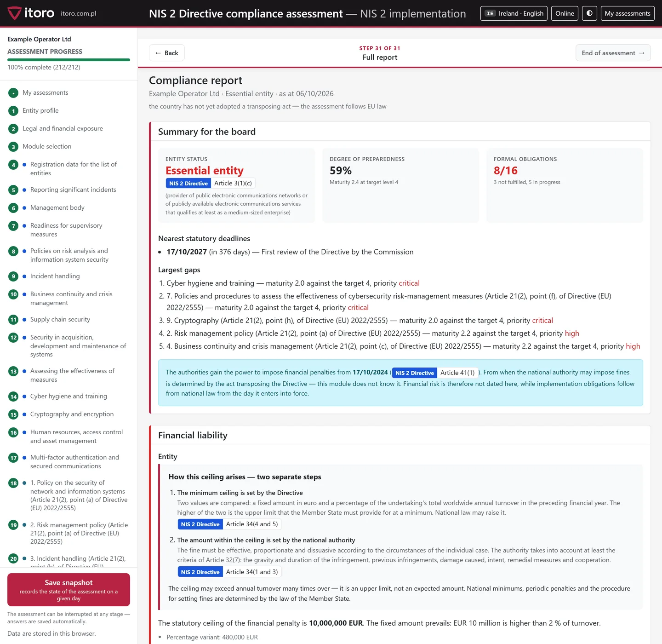Click the step 14 number badge in sidebar
This screenshot has width=662, height=644.
(x=13, y=397)
